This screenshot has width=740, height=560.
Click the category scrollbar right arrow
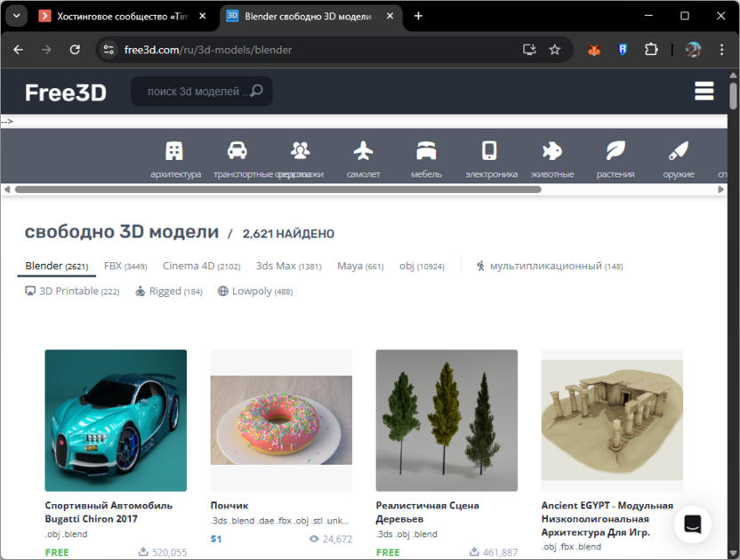720,189
